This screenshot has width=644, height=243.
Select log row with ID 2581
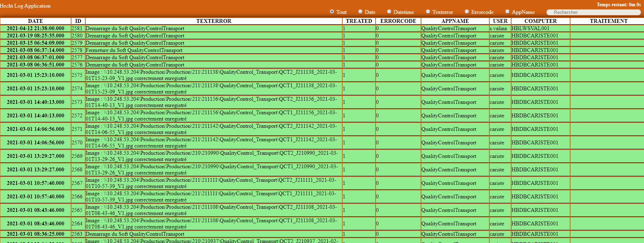pos(77,28)
